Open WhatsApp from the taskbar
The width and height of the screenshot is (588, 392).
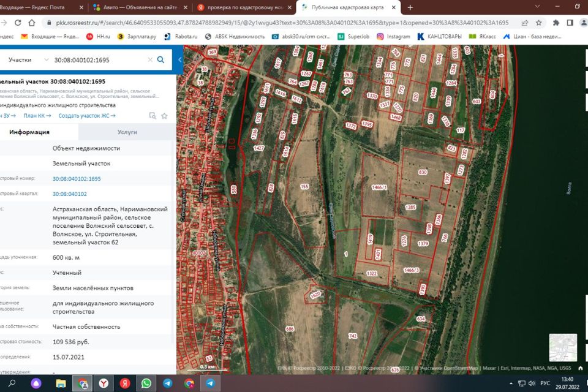(x=146, y=383)
